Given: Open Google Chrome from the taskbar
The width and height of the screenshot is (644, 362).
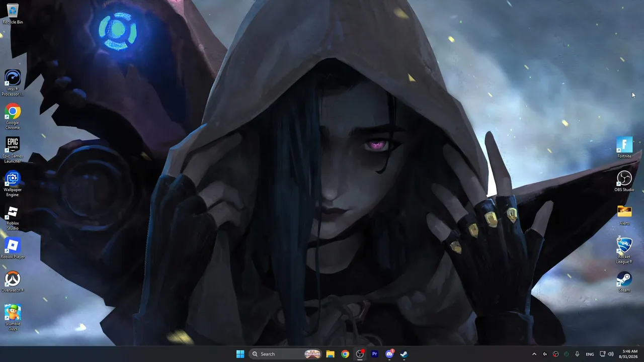Looking at the screenshot, I should point(345,354).
